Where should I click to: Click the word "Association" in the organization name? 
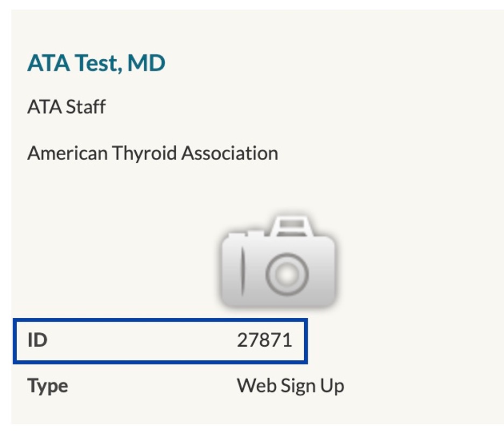click(229, 153)
